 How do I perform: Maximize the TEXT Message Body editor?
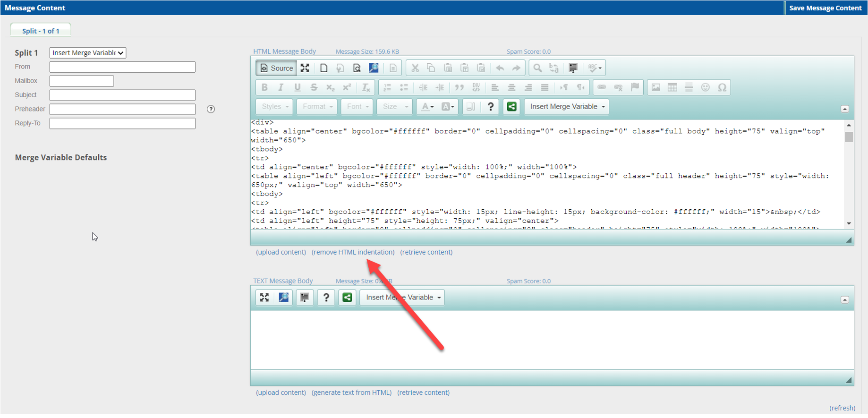[264, 298]
